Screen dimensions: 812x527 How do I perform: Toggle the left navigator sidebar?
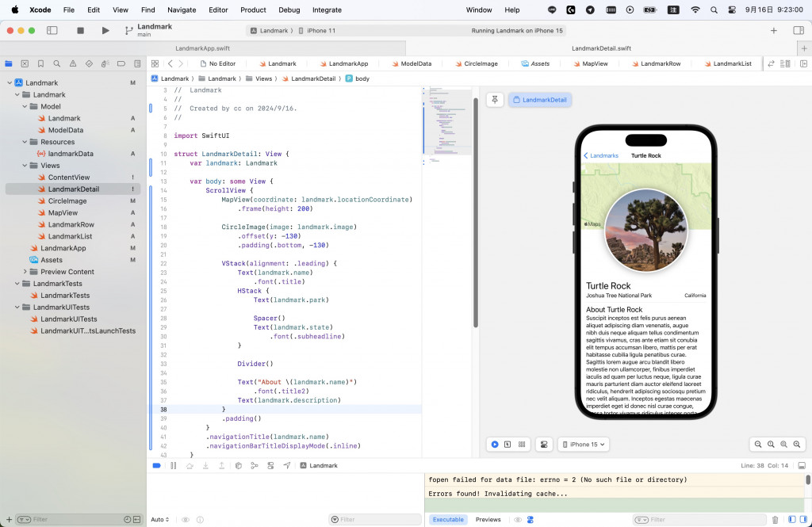(52, 30)
